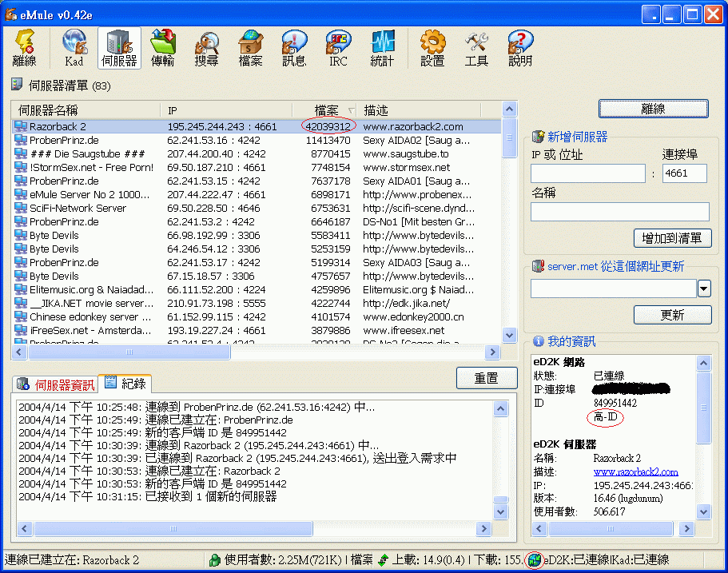Select the Byte Devils row with IP 66.98.192.99
This screenshot has width=728, height=573.
(257, 236)
